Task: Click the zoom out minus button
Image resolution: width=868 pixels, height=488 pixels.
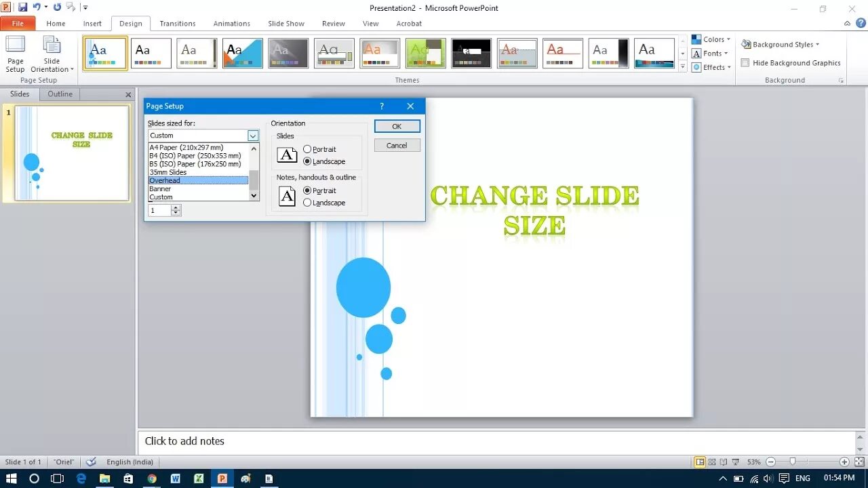Action: click(770, 462)
